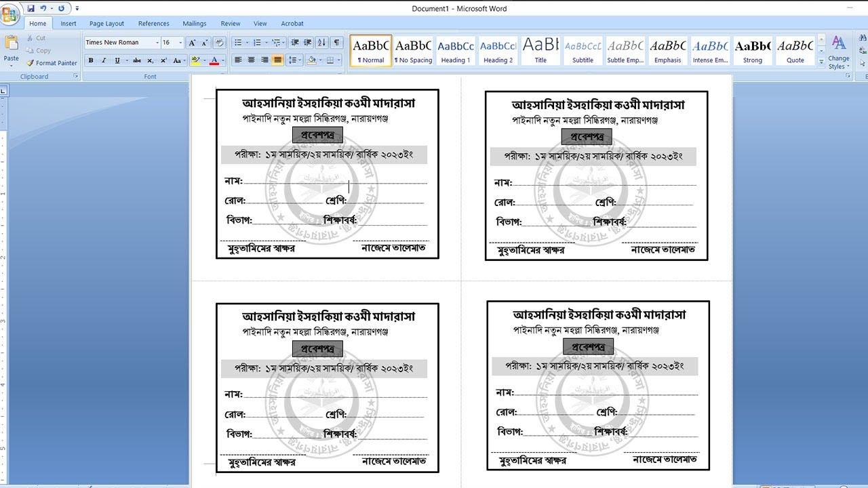Click the ruler tab selector
Image resolution: width=868 pixels, height=488 pixels.
pos(3,89)
